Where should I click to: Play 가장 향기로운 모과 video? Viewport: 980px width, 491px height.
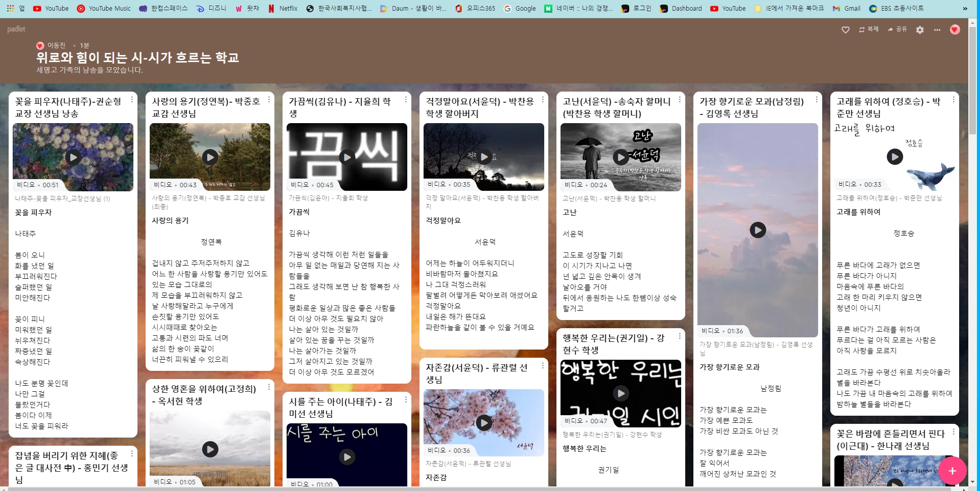[758, 230]
